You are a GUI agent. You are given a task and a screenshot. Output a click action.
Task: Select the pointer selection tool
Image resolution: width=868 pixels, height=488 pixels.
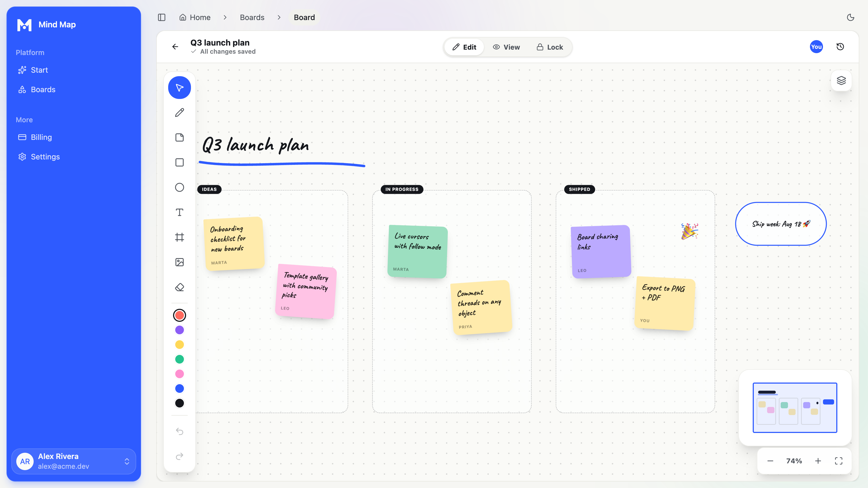tap(180, 88)
